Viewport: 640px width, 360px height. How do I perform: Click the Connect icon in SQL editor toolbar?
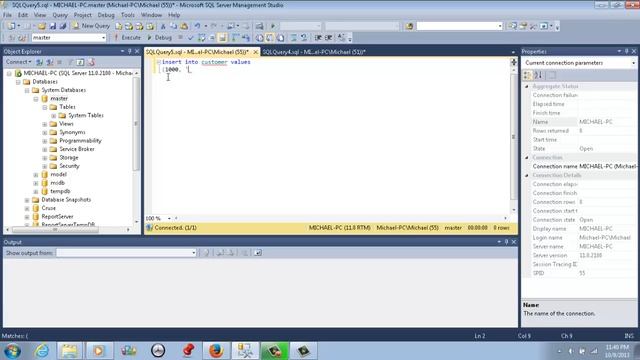point(11,38)
